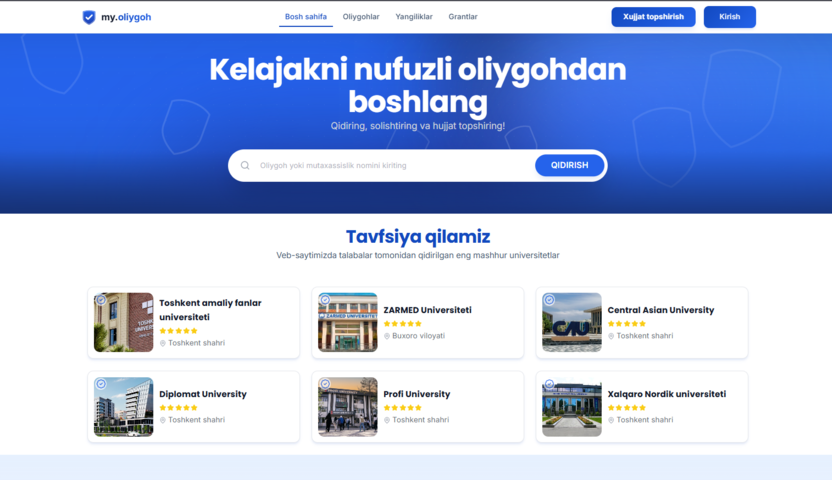Click the Tavfsiya qilamiz heading
Viewport: 832px width, 480px height.
click(418, 237)
